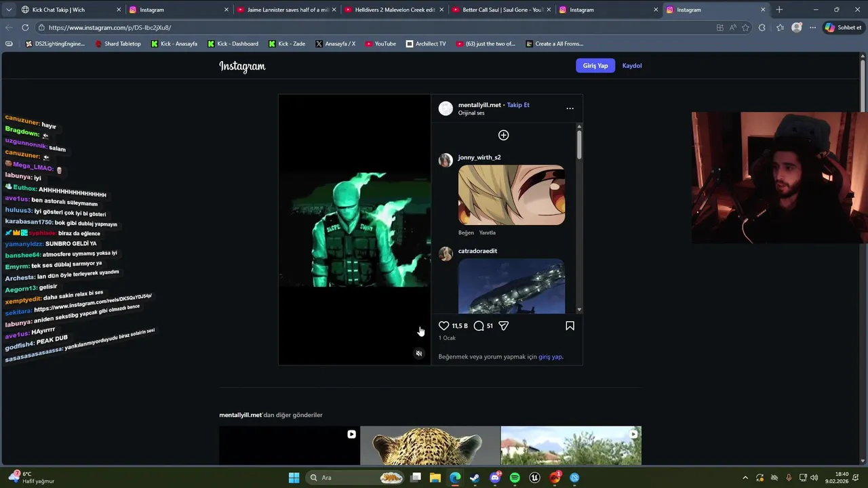The width and height of the screenshot is (868, 488).
Task: Click the Instagram logo
Action: coord(242,66)
